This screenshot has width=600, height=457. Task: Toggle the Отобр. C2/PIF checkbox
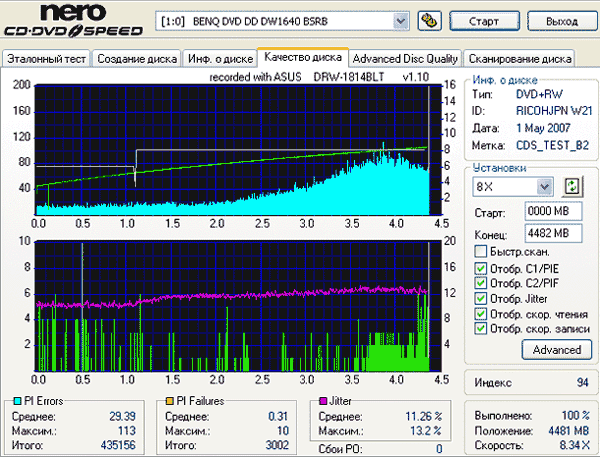click(480, 283)
